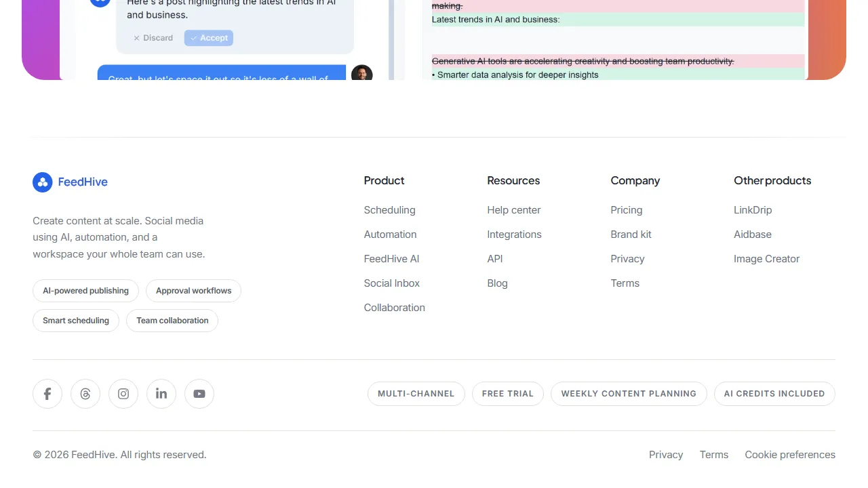Screen dimensions: 868x488
Task: Click the FeedHive brand name
Action: 83,182
